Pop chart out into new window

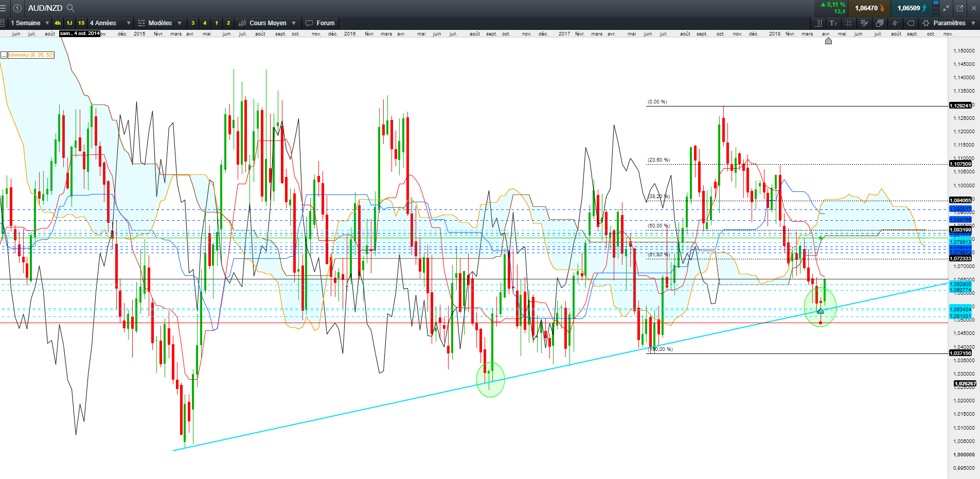[x=960, y=8]
